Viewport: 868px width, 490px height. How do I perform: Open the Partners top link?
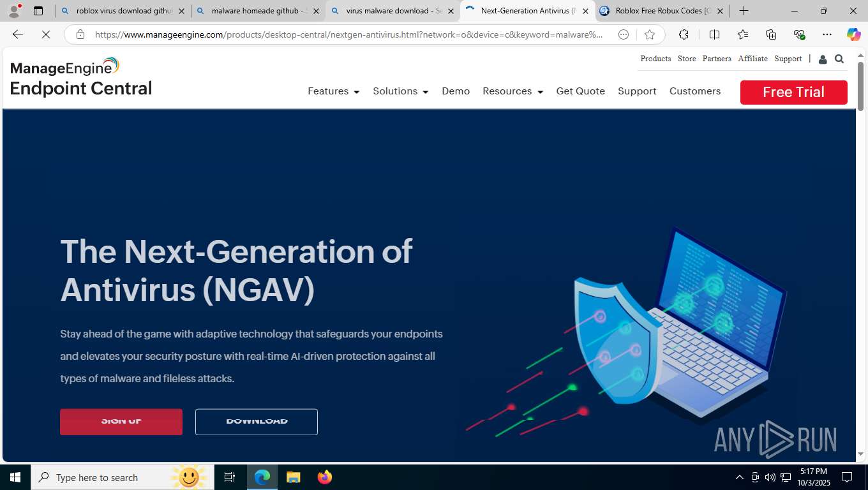tap(717, 59)
